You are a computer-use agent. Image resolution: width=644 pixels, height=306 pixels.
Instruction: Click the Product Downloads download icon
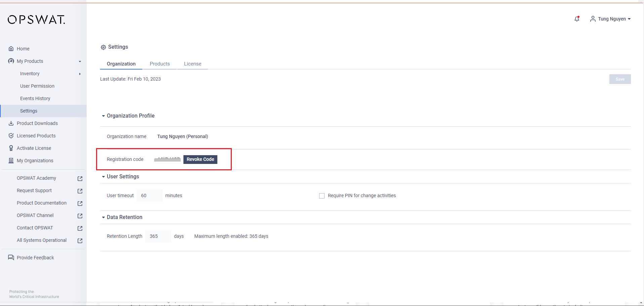click(x=11, y=123)
